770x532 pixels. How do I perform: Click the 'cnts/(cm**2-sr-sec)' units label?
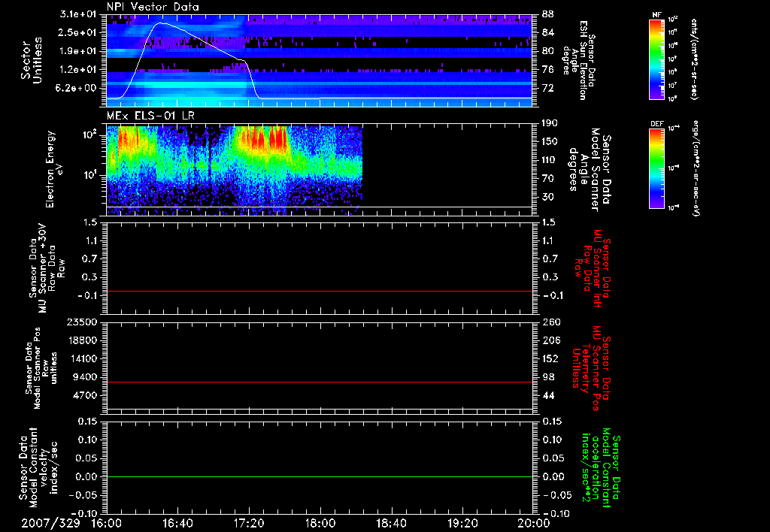tap(694, 59)
